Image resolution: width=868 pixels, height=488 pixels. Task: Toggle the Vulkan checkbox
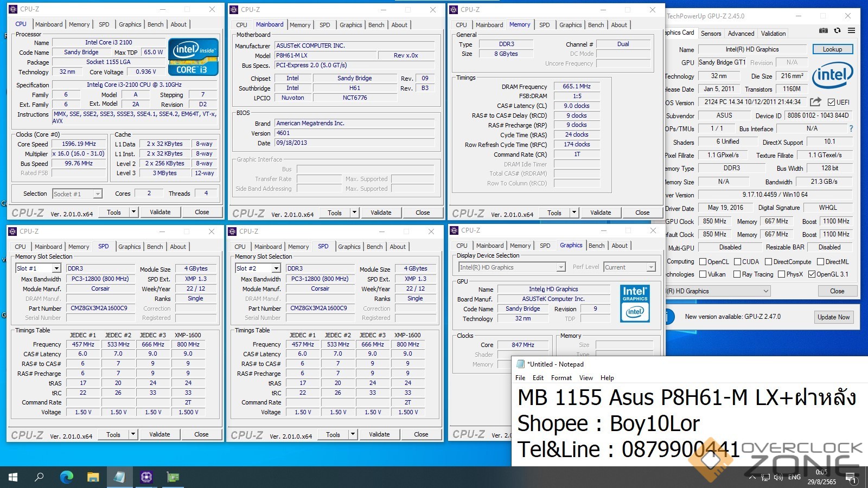click(703, 274)
